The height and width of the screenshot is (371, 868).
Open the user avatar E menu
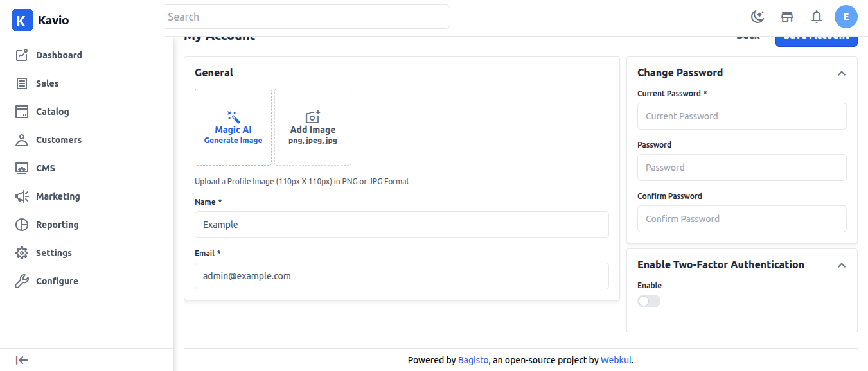pos(846,17)
